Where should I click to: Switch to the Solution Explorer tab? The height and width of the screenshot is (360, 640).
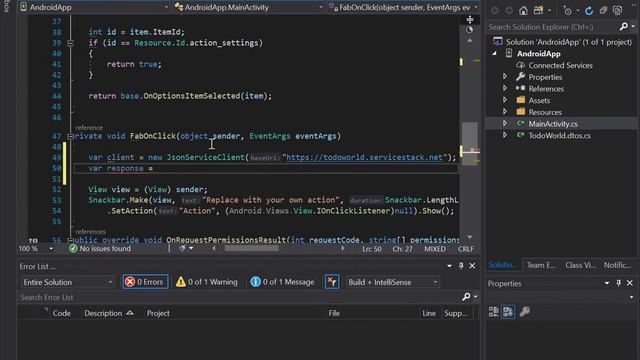(502, 265)
